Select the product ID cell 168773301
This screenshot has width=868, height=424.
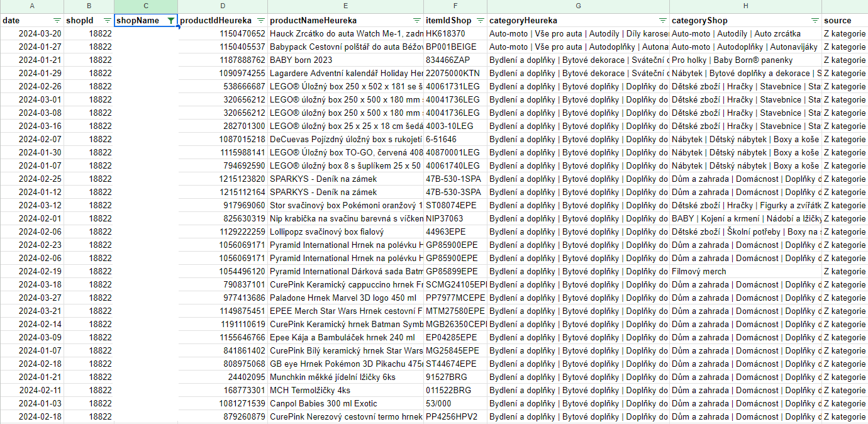(x=223, y=391)
